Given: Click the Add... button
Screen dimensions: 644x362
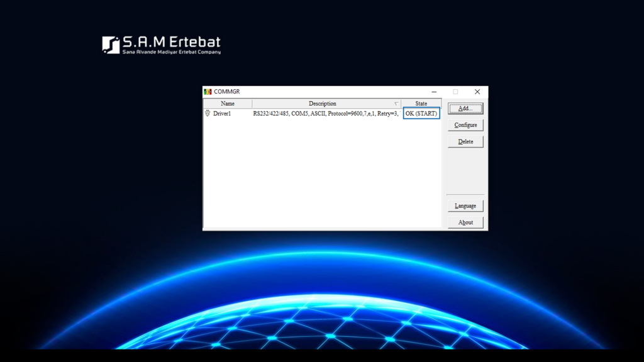Looking at the screenshot, I should point(465,108).
